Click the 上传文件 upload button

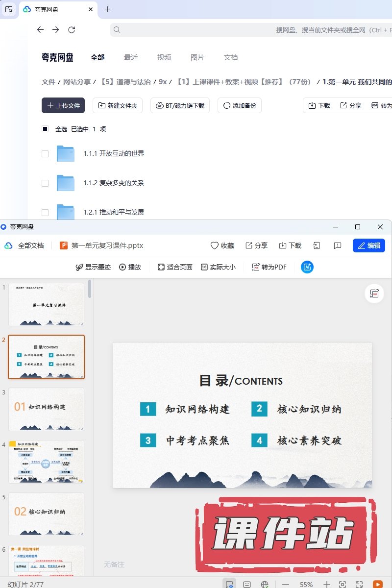pyautogui.click(x=63, y=105)
